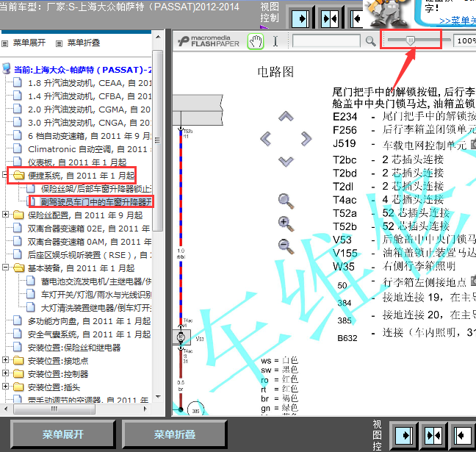The image size is (476, 452).
Task: Click the FlashPaper zoom slider handle
Action: click(411, 40)
